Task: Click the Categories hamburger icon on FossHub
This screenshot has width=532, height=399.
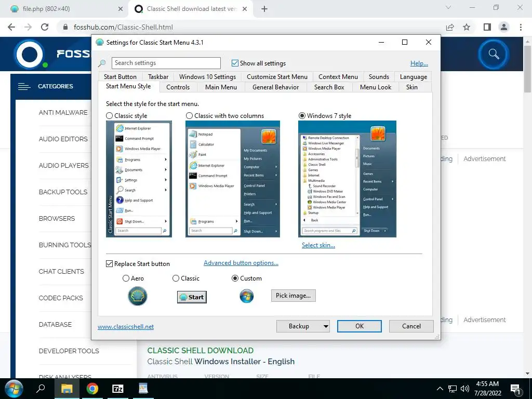Action: coord(24,87)
